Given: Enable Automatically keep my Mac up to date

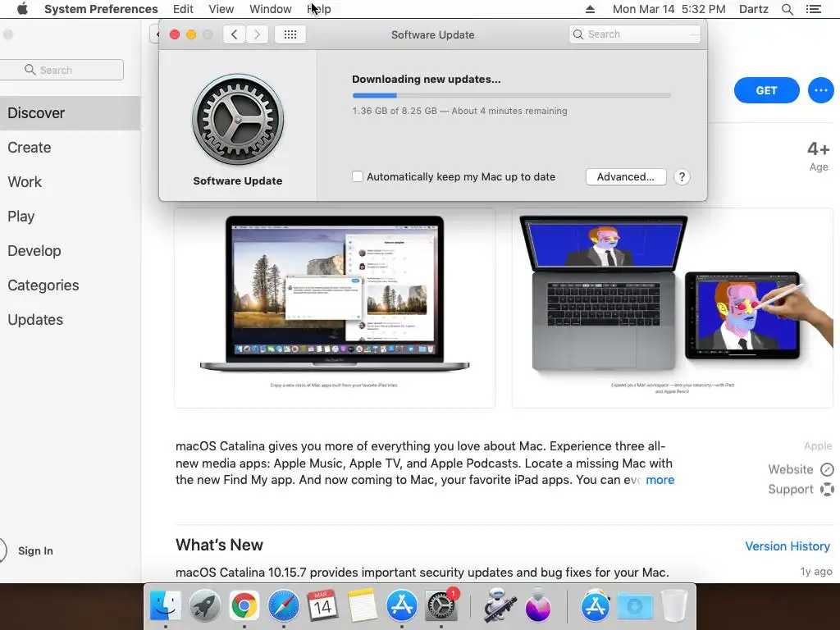Looking at the screenshot, I should (358, 176).
